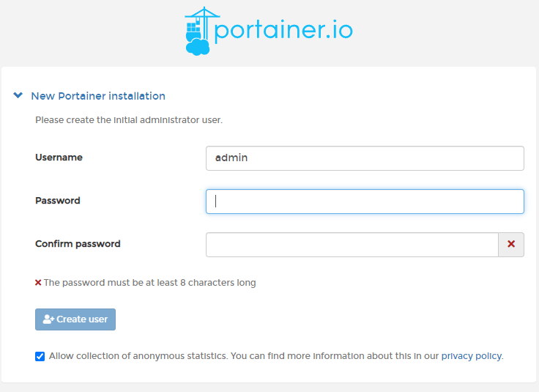
Task: Focus the Username field containing admin
Action: 365,158
